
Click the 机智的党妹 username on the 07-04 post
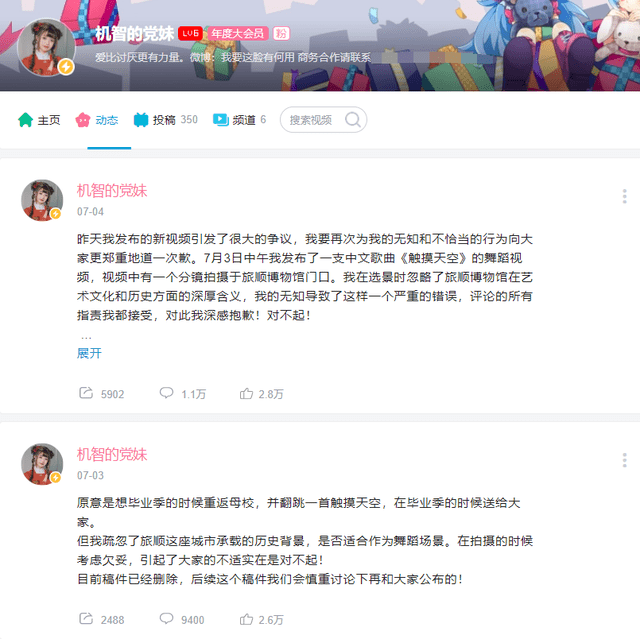click(x=112, y=191)
